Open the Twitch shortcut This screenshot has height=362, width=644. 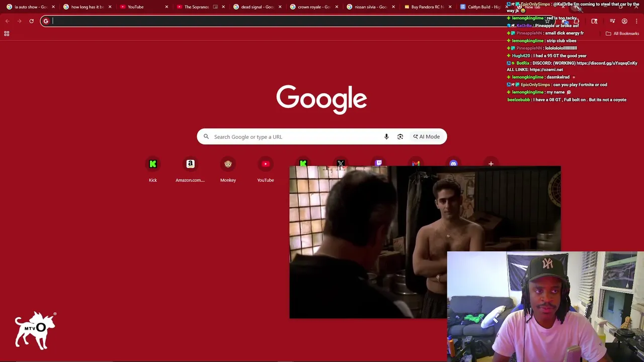(x=378, y=162)
